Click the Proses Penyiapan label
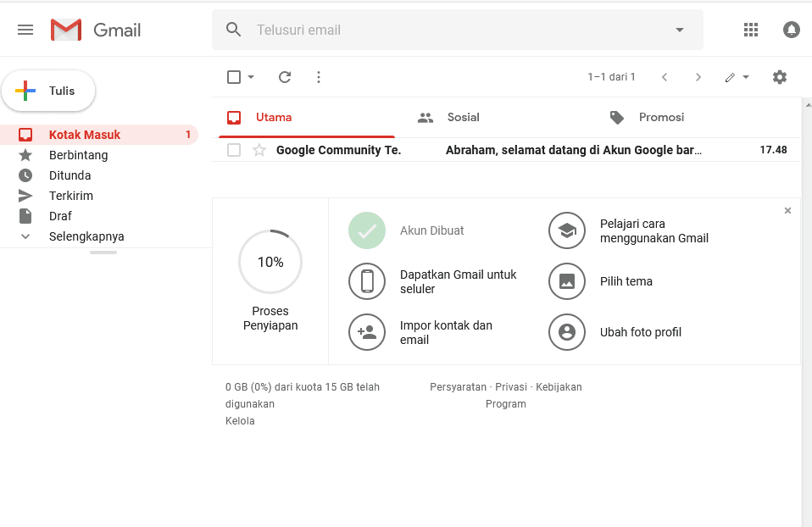 click(270, 318)
